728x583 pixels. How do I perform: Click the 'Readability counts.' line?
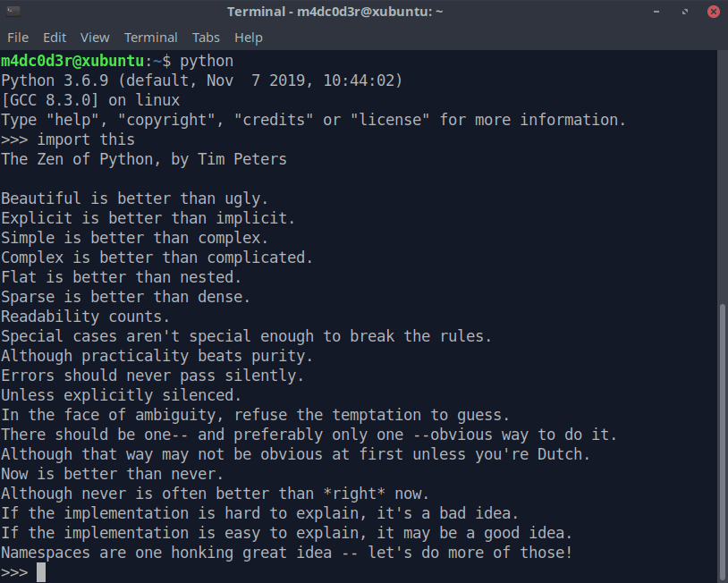(86, 317)
